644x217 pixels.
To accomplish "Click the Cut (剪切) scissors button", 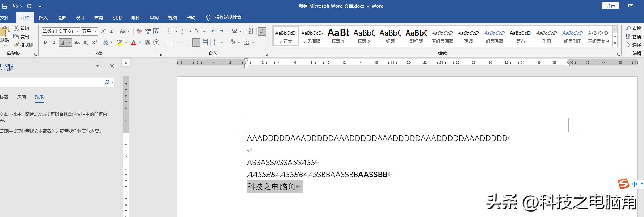I will coord(21,28).
